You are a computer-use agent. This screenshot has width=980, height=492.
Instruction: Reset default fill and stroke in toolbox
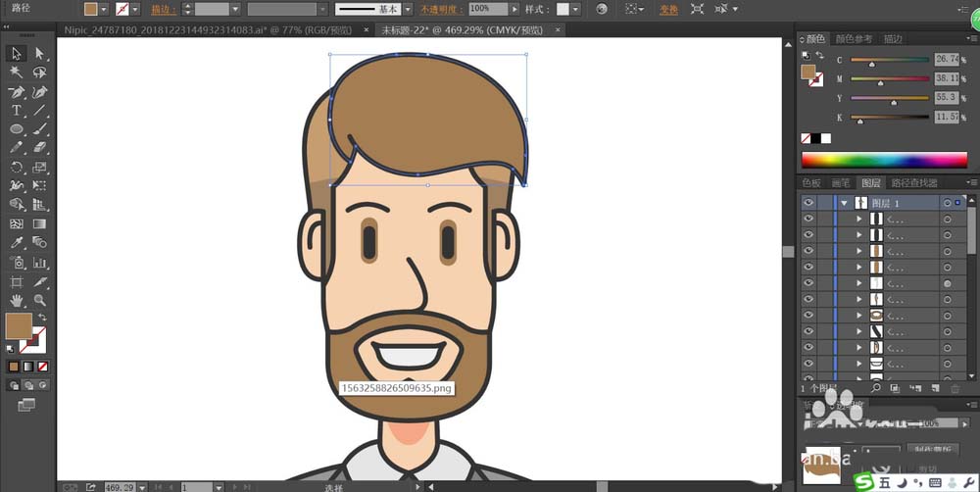[10, 349]
